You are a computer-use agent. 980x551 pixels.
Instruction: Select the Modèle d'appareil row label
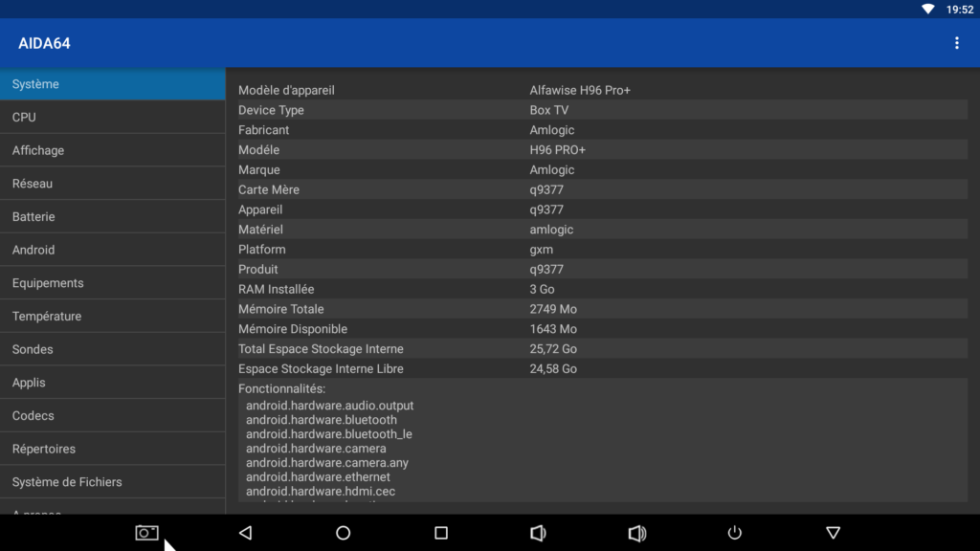(x=286, y=90)
